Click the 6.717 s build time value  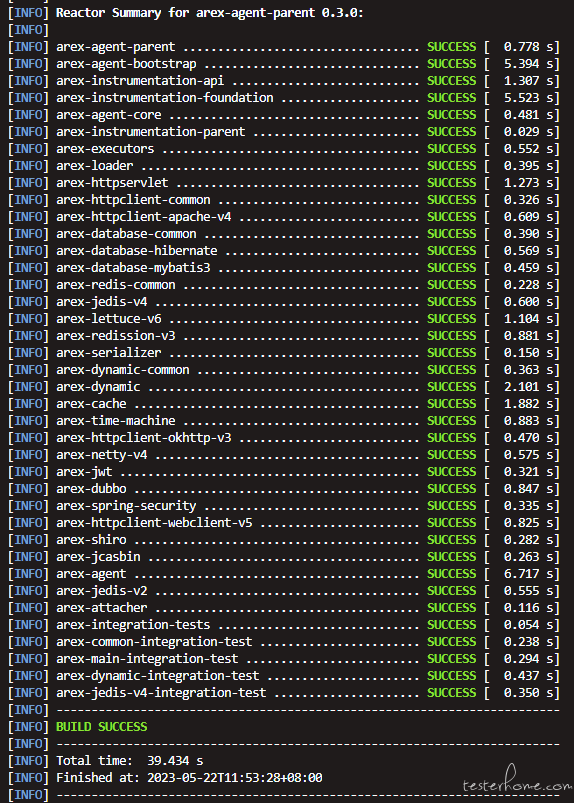coord(528,574)
